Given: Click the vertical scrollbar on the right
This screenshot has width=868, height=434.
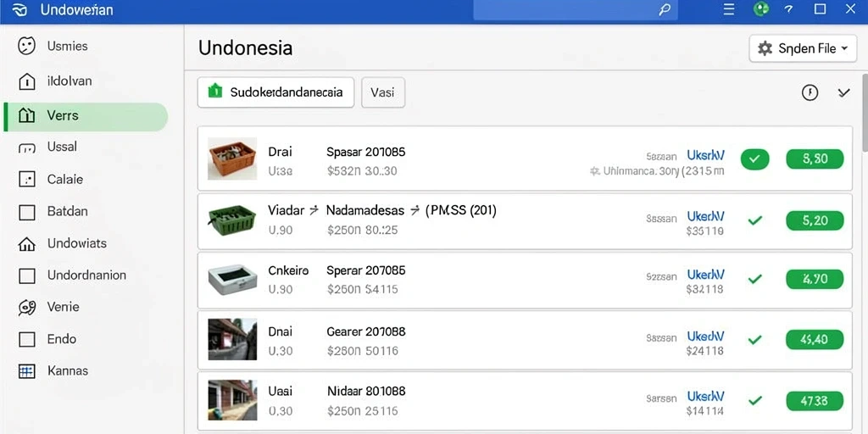Looking at the screenshot, I should point(865,114).
